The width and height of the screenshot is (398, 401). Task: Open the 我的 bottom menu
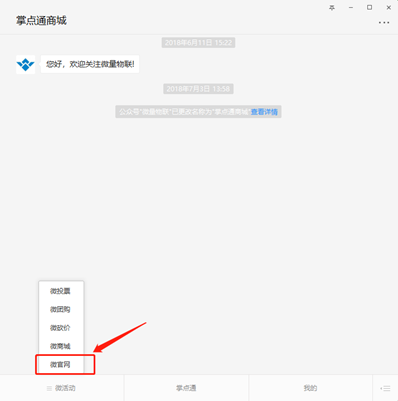(x=310, y=388)
